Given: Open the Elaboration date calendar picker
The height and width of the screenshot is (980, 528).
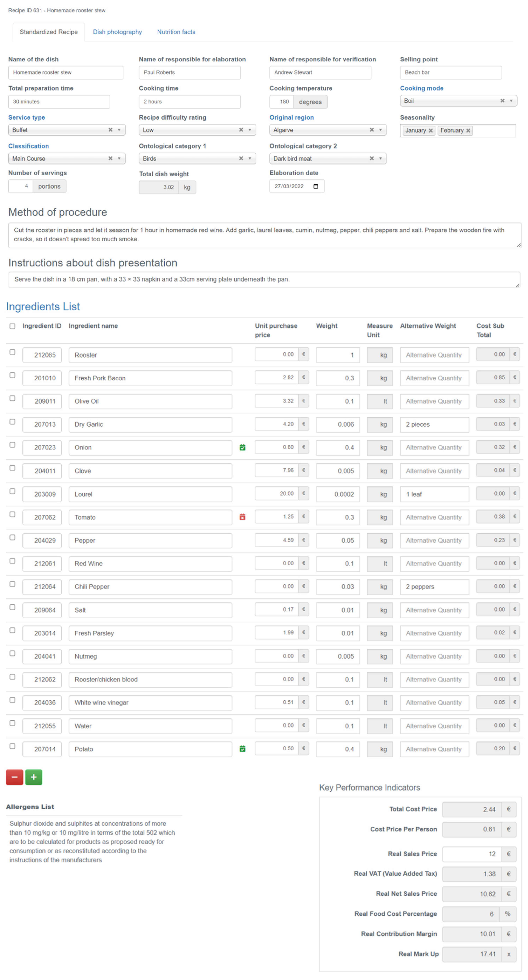Looking at the screenshot, I should pos(316,186).
